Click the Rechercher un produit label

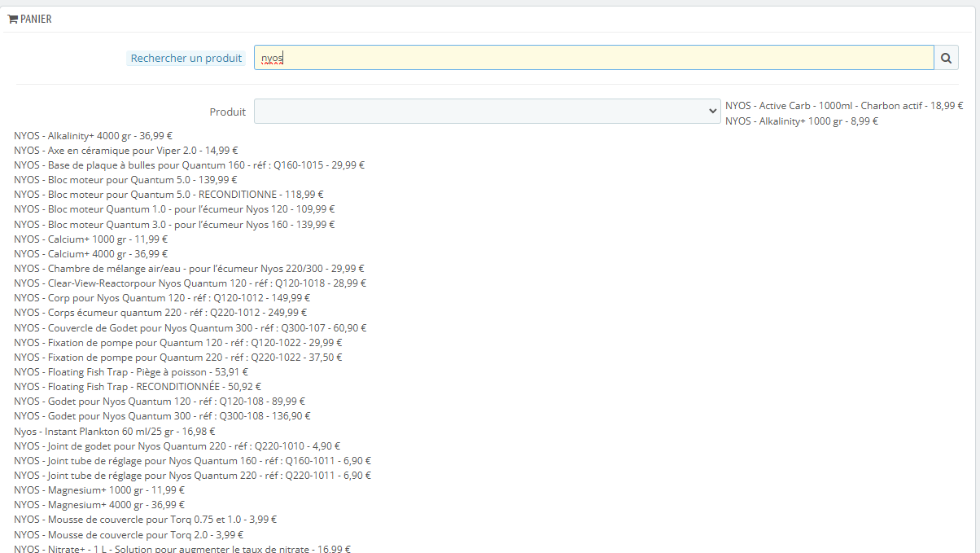coord(186,59)
